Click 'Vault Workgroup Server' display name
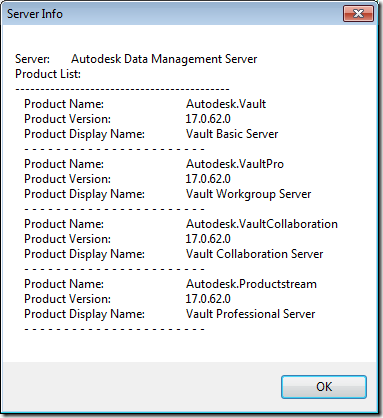The image size is (383, 418). (x=248, y=194)
